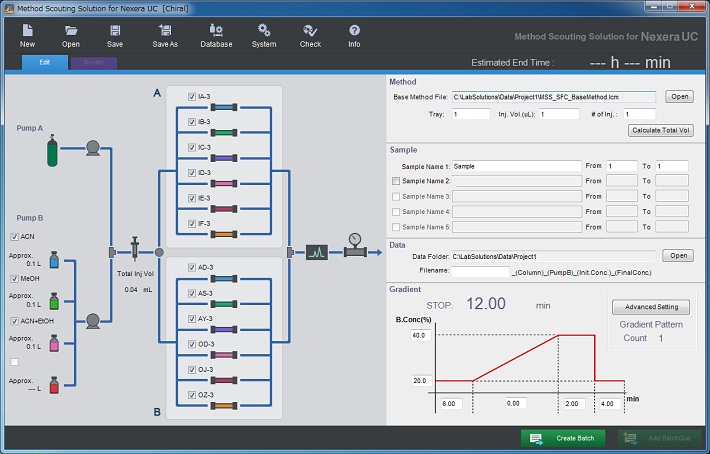The image size is (710, 454).
Task: Click the back pressure gauge icon
Action: pyautogui.click(x=353, y=247)
